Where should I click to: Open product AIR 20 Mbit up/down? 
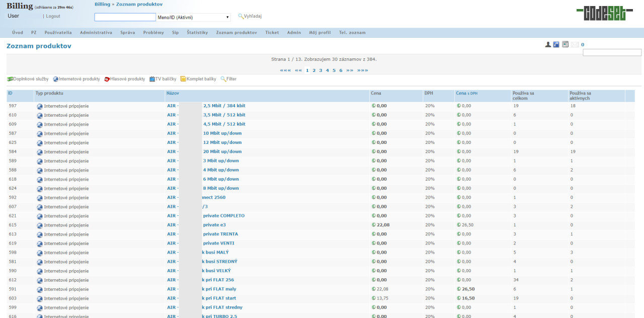click(222, 151)
